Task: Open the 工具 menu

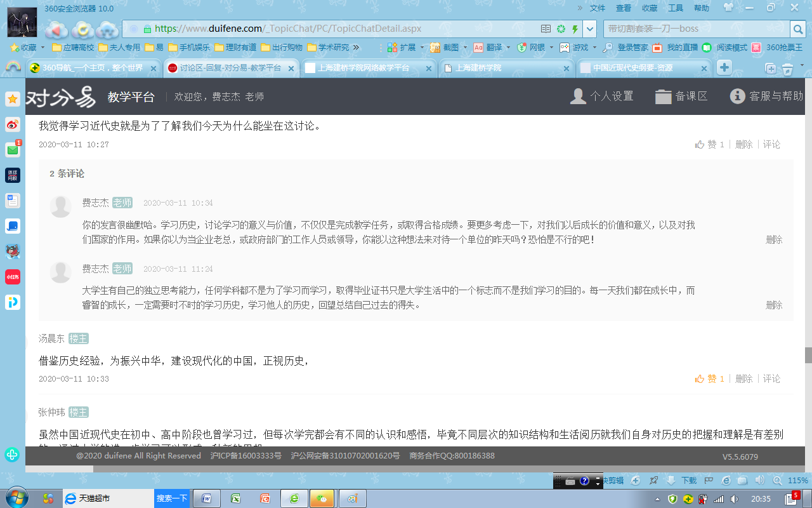Action: 676,8
